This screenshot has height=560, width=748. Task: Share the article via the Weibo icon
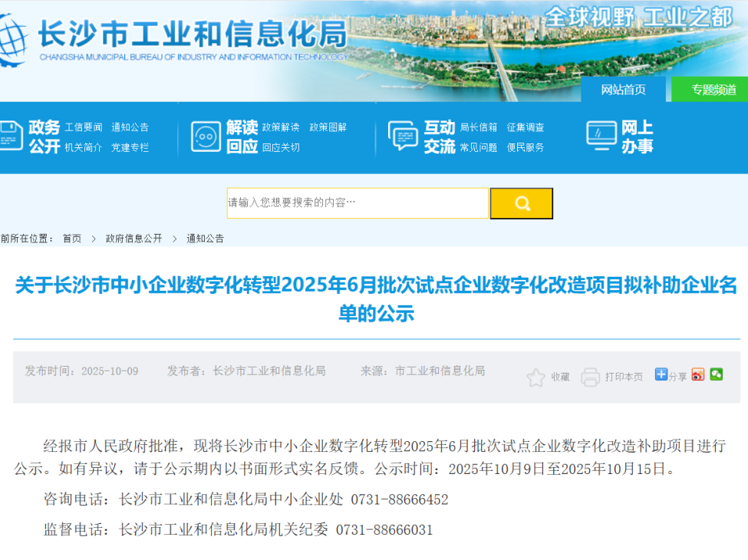tap(697, 375)
